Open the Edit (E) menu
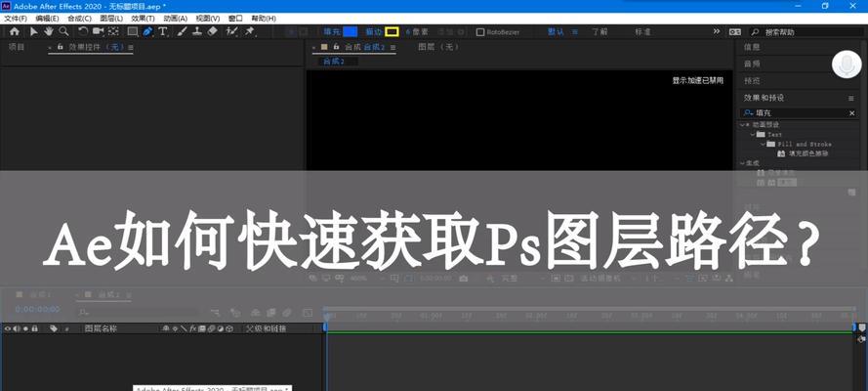The height and width of the screenshot is (391, 868). [47, 19]
